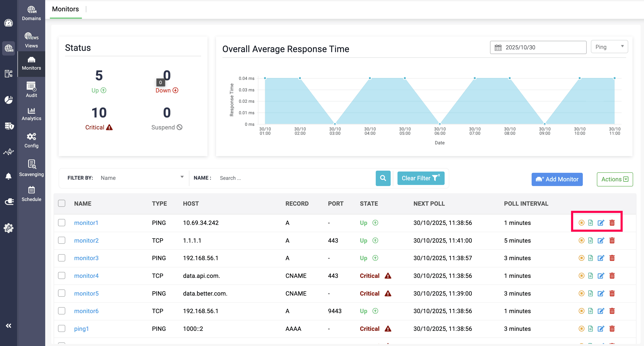Edit monitor2 with the pencil icon
Screen dimensions: 644x346
(x=601, y=240)
